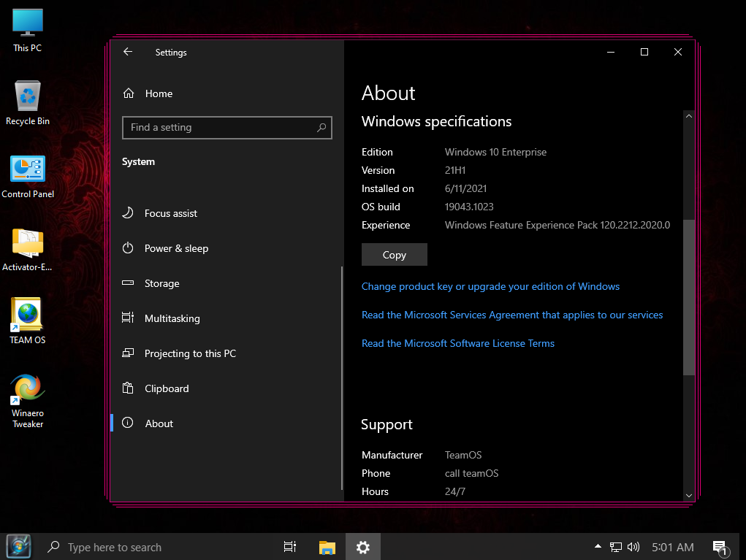This screenshot has height=560, width=746.
Task: Open the Microsoft Software License Terms link
Action: click(x=457, y=343)
